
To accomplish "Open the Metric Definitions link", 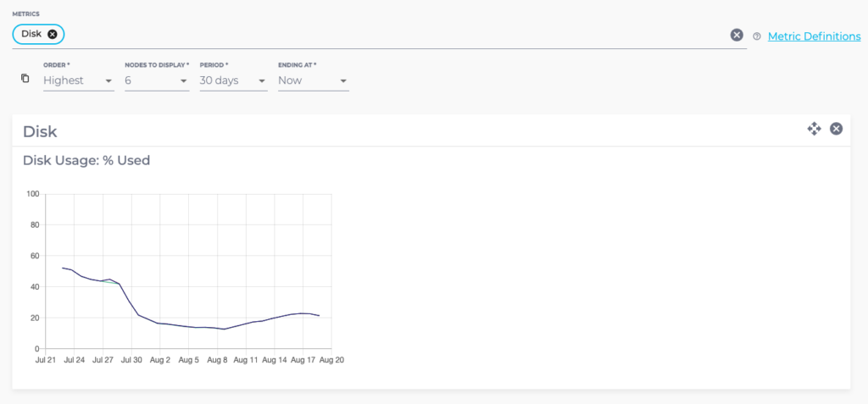I will (x=814, y=36).
